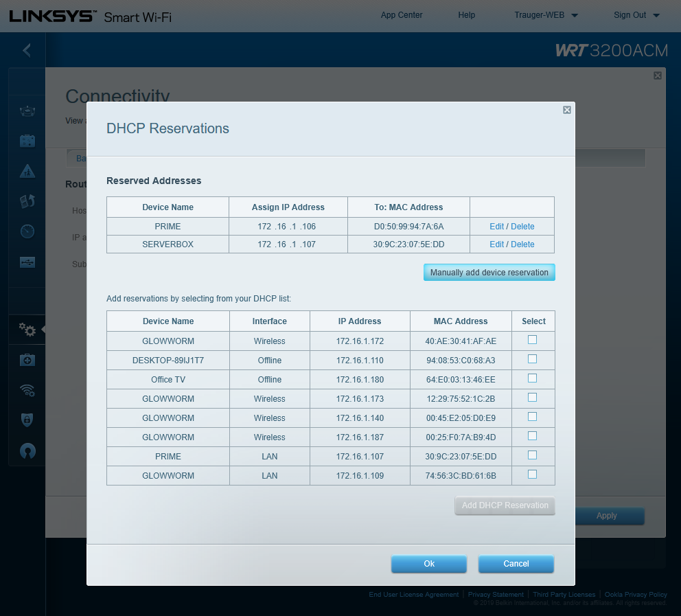The width and height of the screenshot is (681, 616).
Task: Open Network Map from the sidebar
Action: [x=27, y=111]
